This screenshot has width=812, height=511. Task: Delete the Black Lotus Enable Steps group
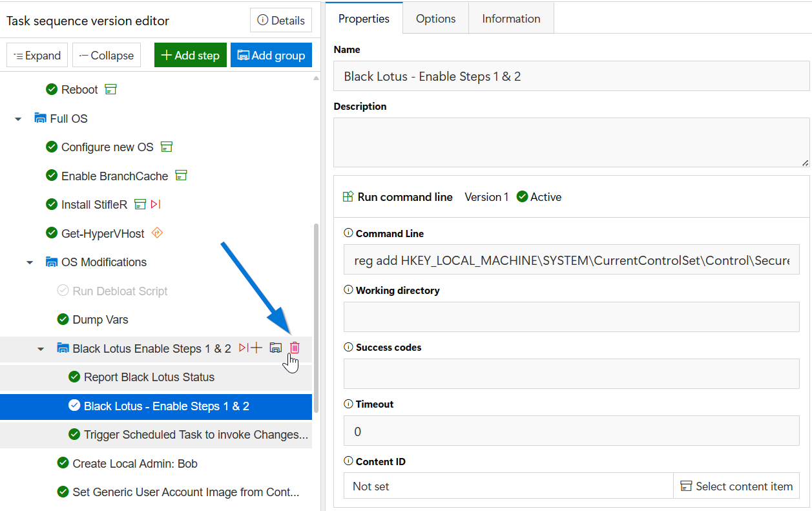click(x=295, y=348)
